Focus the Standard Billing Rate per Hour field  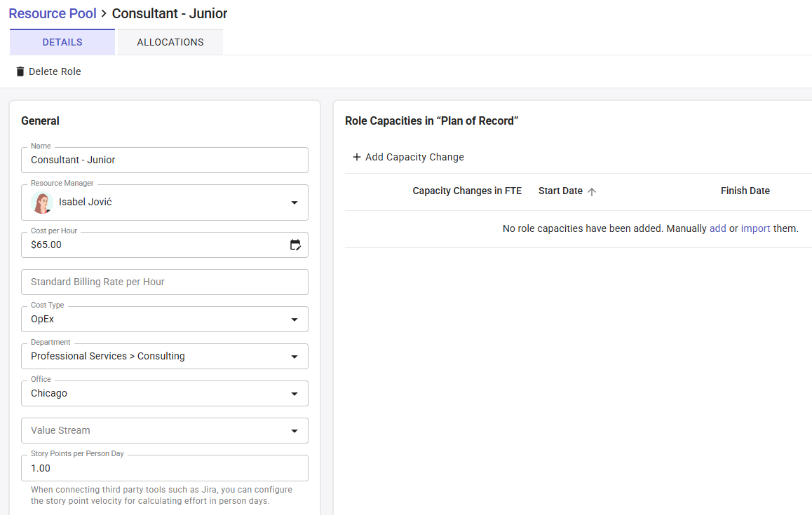pyautogui.click(x=165, y=282)
